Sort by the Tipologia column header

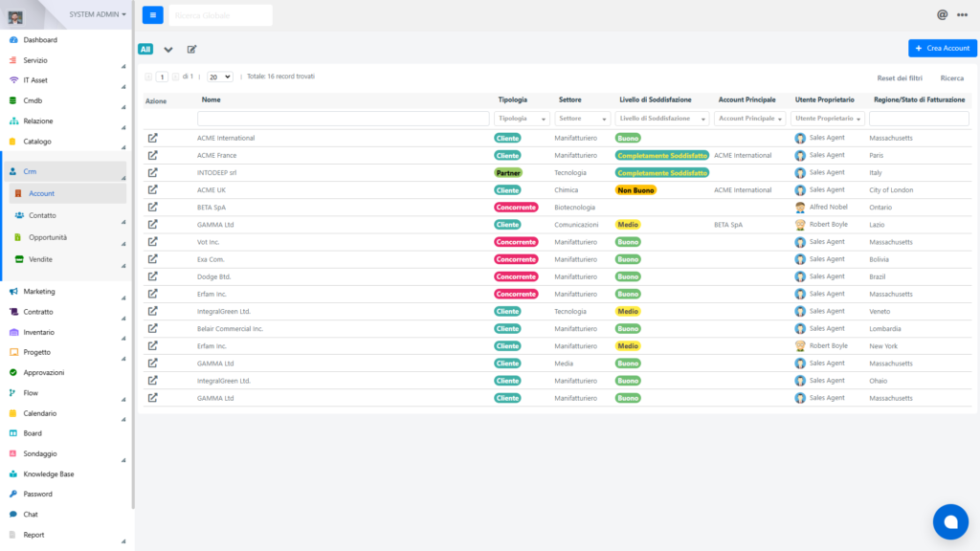[x=513, y=99]
